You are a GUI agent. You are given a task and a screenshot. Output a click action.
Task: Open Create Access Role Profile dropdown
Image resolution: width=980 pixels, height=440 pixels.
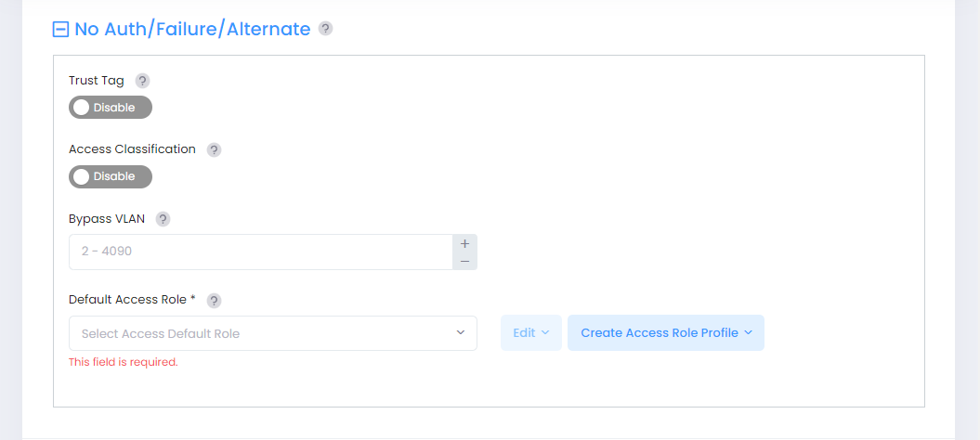(665, 332)
